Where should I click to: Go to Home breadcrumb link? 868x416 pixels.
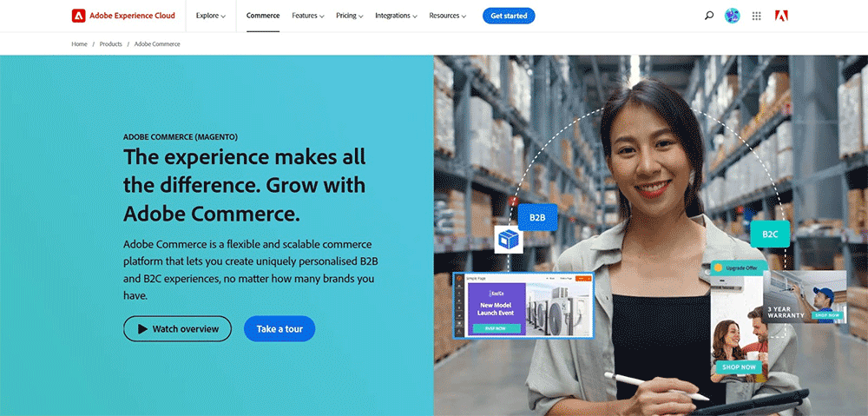pos(79,43)
